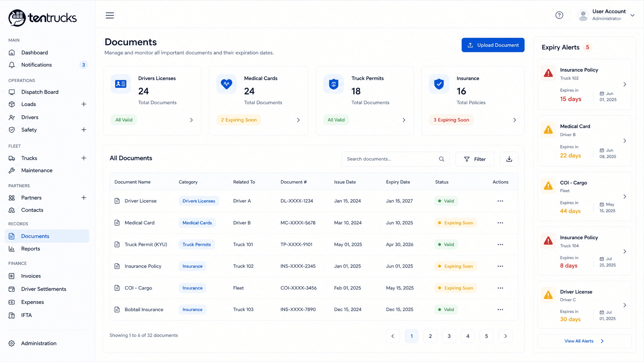Click the Medical Cards heart icon
644x362 pixels.
click(226, 84)
